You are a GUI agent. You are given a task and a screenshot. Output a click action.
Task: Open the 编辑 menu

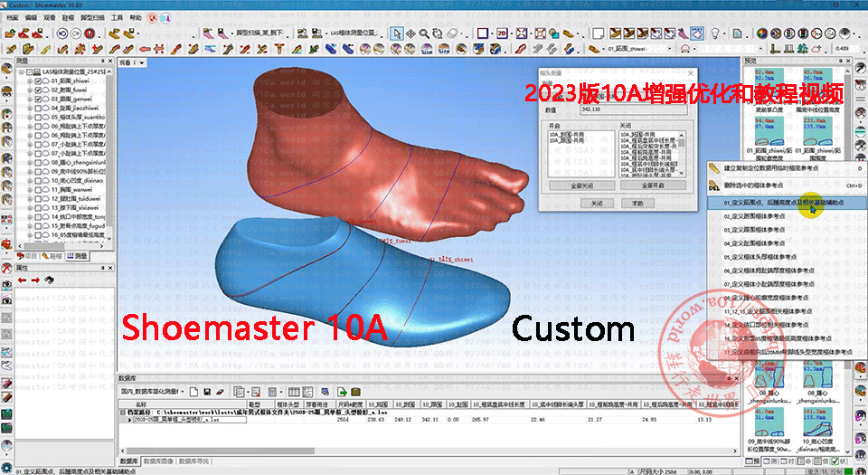tap(31, 18)
